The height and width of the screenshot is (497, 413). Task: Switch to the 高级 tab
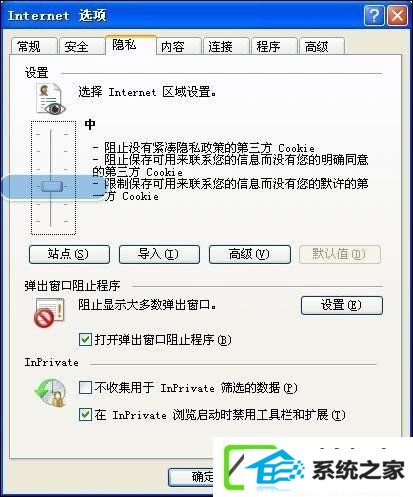tap(322, 46)
